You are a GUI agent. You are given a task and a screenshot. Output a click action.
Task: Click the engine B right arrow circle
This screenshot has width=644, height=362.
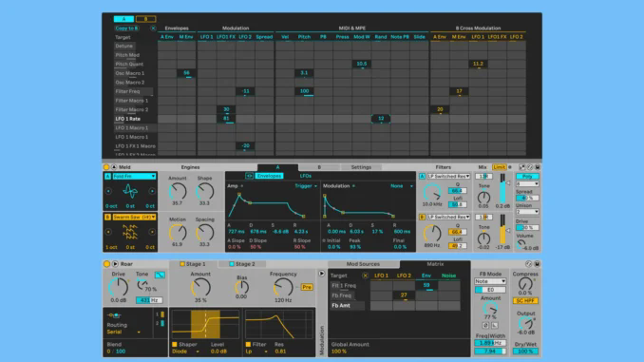pos(152,232)
